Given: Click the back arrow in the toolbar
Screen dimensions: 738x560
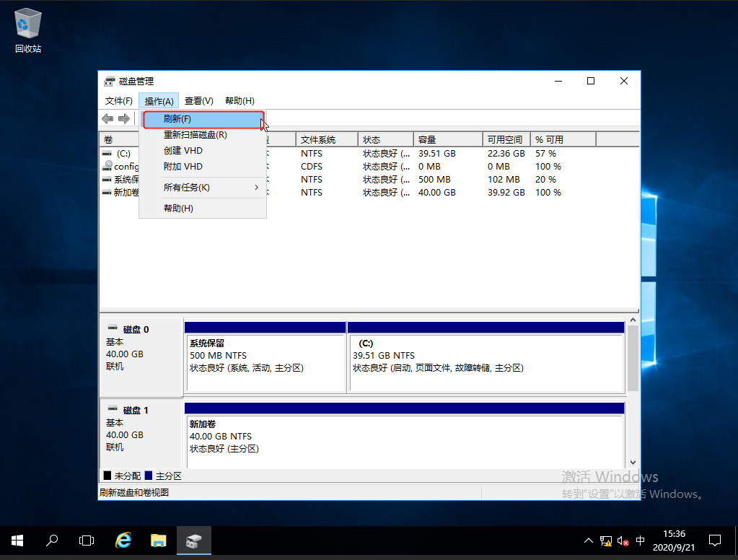Looking at the screenshot, I should pos(107,118).
